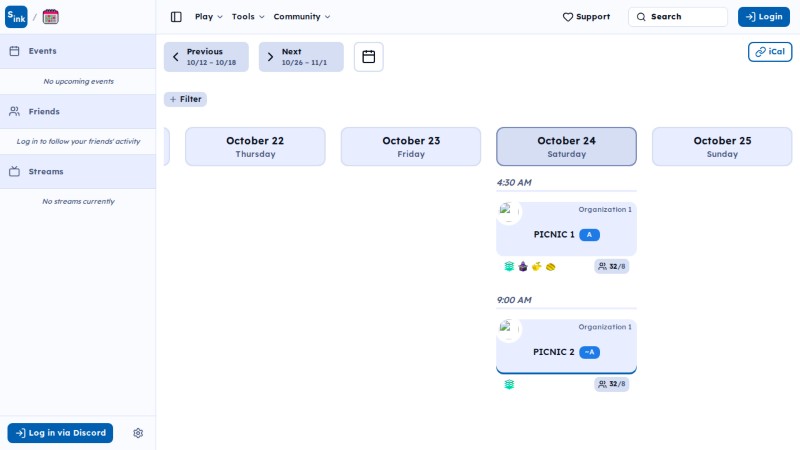The height and width of the screenshot is (450, 800).
Task: Click the purple wizard hat icon under PICNIC 1
Action: (x=522, y=266)
